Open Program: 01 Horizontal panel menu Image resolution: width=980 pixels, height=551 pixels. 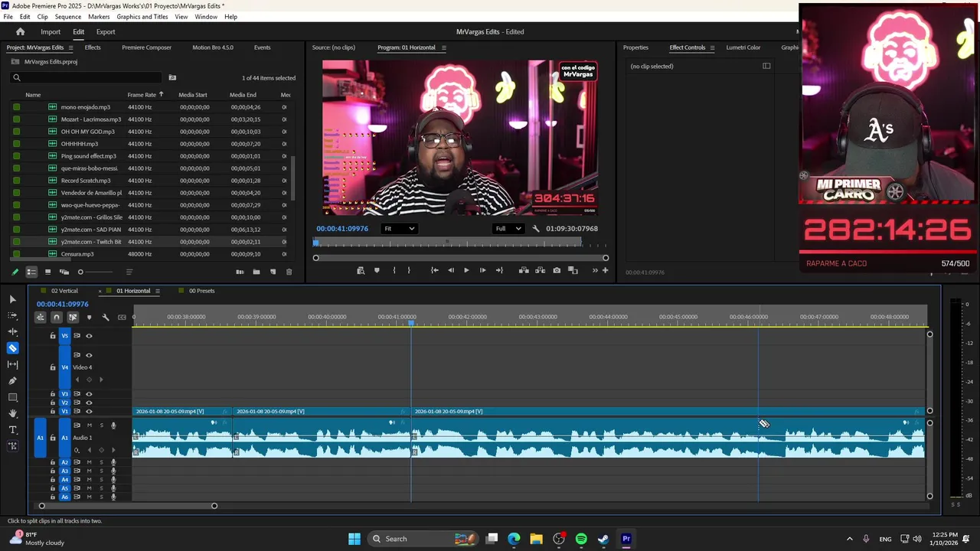click(x=443, y=47)
